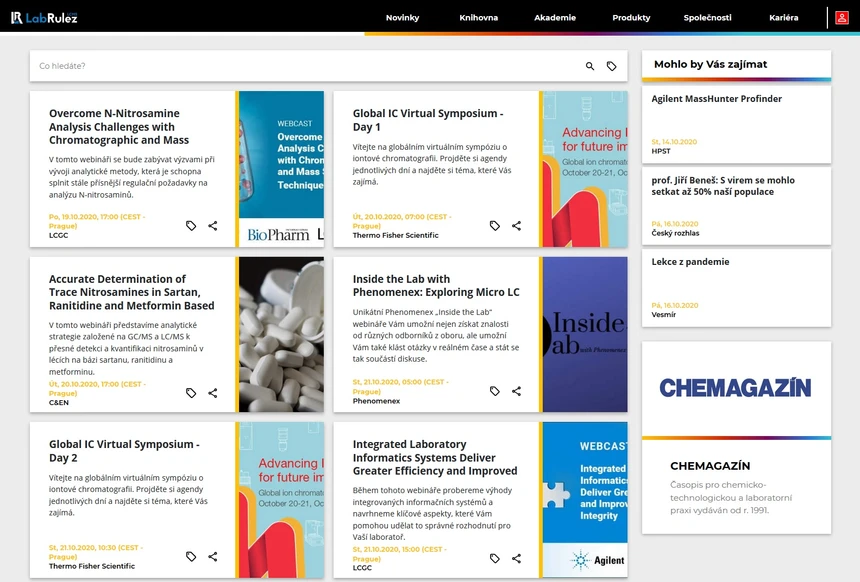Viewport: 860px width, 582px height.
Task: Click 'Český rozhlas' source label
Action: point(675,233)
